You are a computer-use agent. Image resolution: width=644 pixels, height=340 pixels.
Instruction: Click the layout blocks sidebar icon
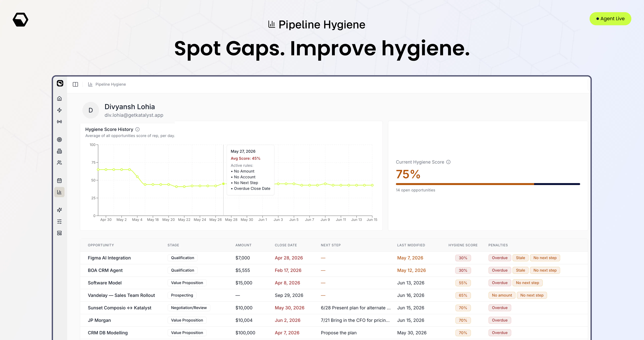click(x=59, y=233)
